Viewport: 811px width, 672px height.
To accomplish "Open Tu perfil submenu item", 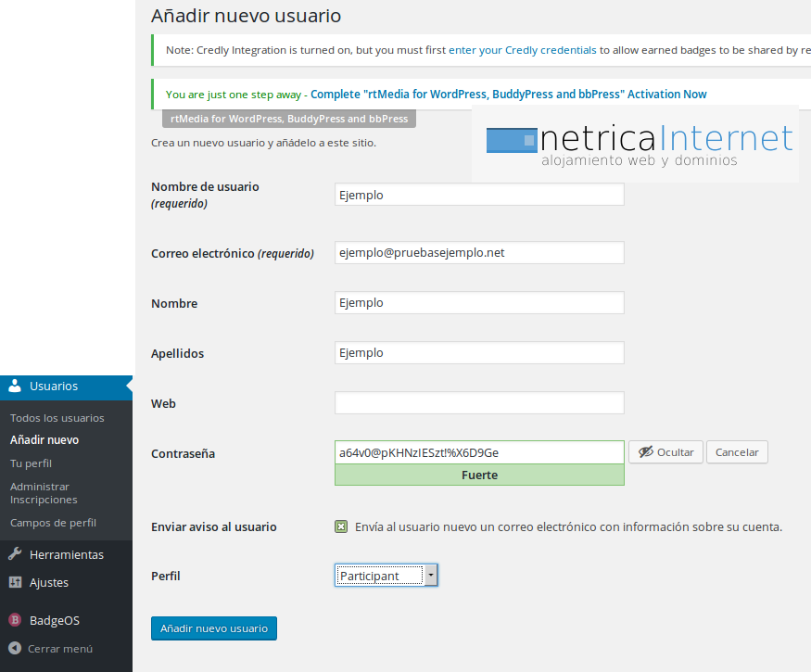I will (31, 463).
